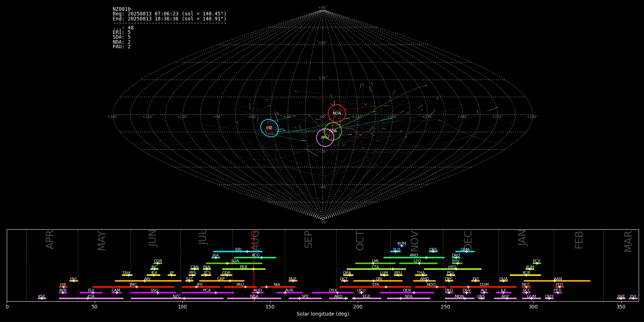The height and width of the screenshot is (322, 644).
Task: Click the purple AUR shower bar
Action: [x=289, y=293]
